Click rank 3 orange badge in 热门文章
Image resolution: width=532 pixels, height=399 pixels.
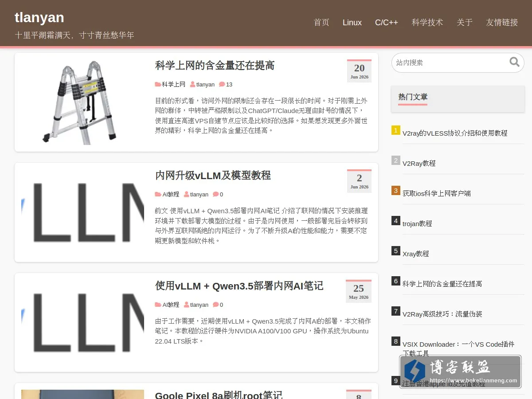point(396,190)
